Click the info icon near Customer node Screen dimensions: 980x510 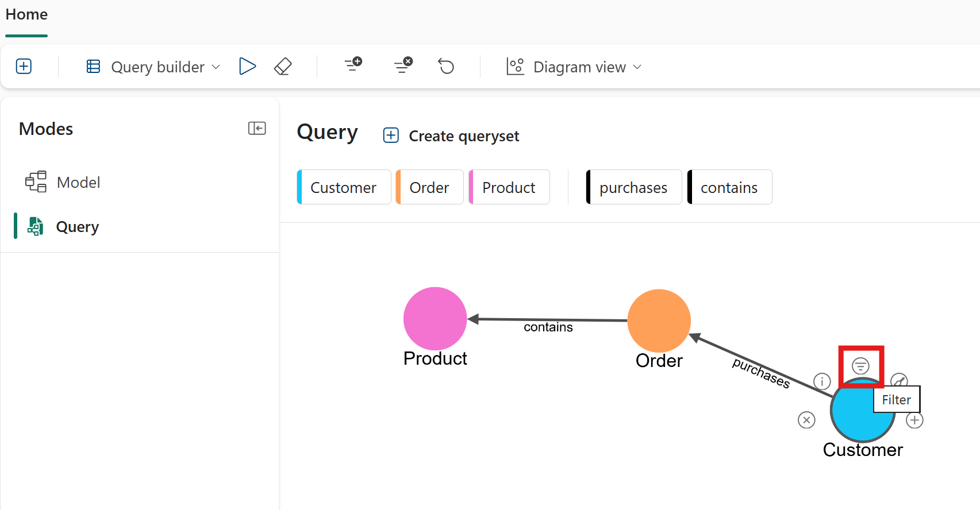[822, 381]
